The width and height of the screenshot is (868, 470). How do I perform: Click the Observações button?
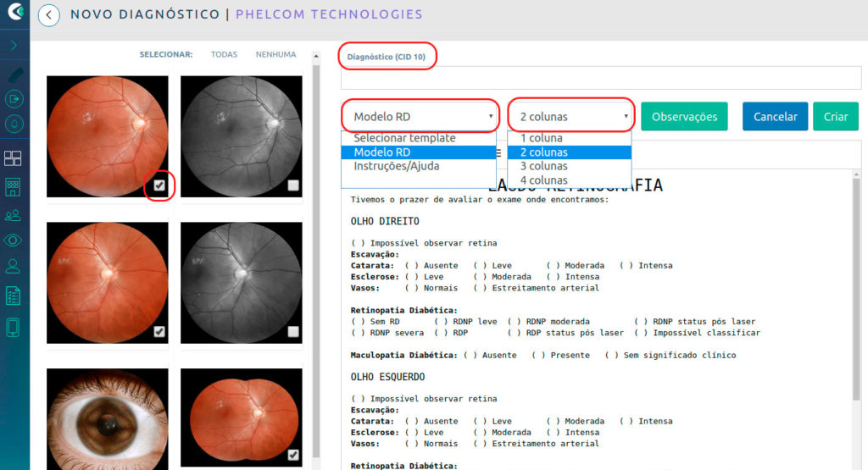tap(684, 117)
